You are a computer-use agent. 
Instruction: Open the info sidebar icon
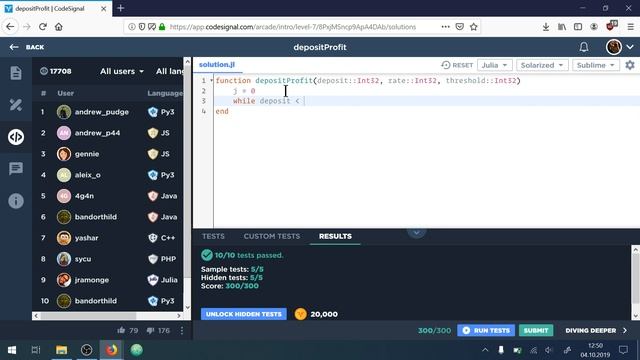click(x=16, y=201)
